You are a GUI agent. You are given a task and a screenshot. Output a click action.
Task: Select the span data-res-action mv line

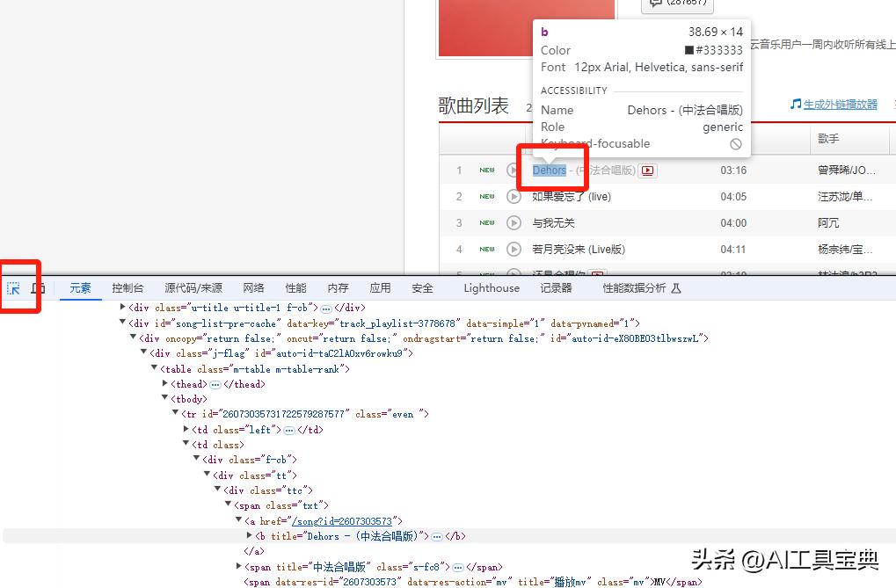click(x=472, y=582)
